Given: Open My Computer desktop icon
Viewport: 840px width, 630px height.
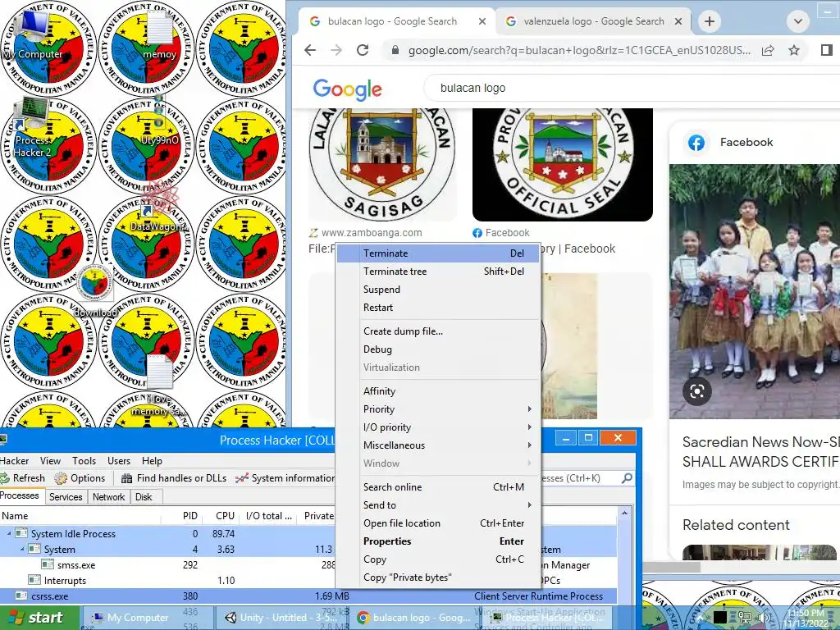Looking at the screenshot, I should [x=33, y=34].
